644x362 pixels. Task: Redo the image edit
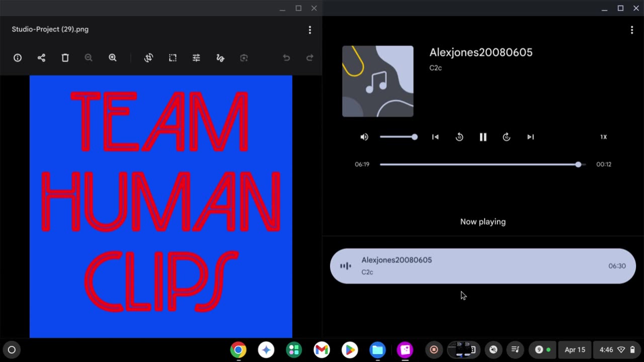[310, 58]
